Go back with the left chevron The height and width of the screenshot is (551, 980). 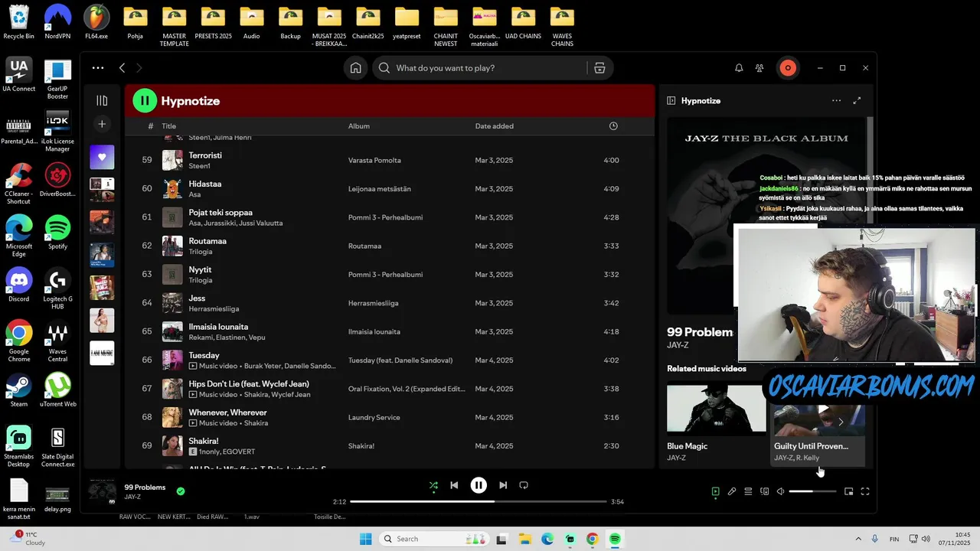point(122,68)
